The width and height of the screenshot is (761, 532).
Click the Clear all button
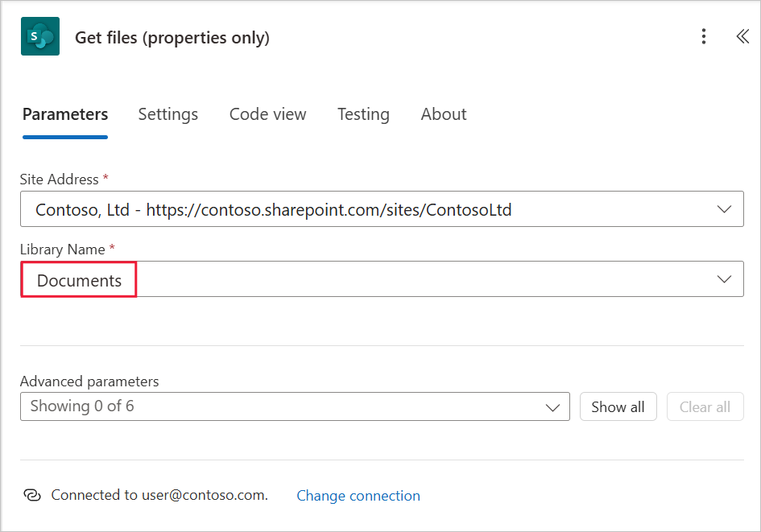[x=705, y=406]
